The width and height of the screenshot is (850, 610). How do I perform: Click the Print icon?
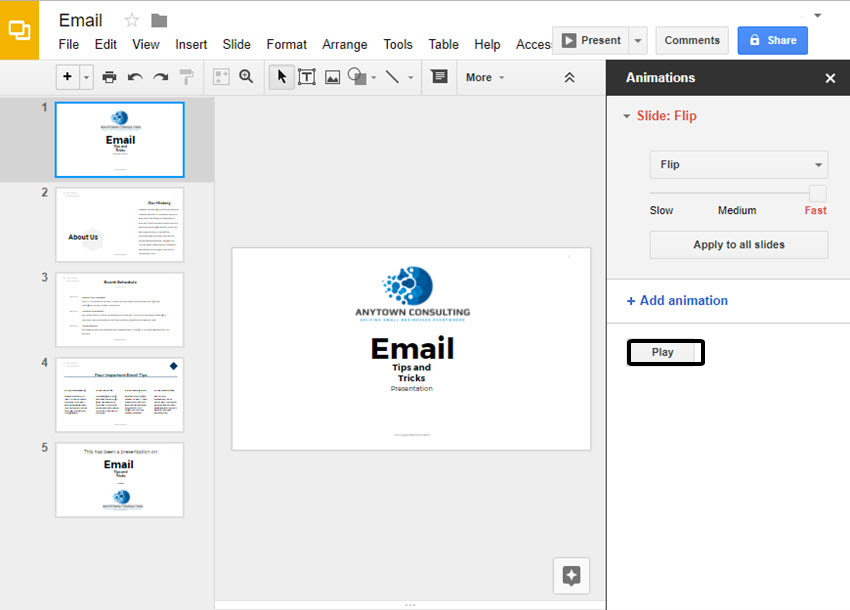point(109,77)
